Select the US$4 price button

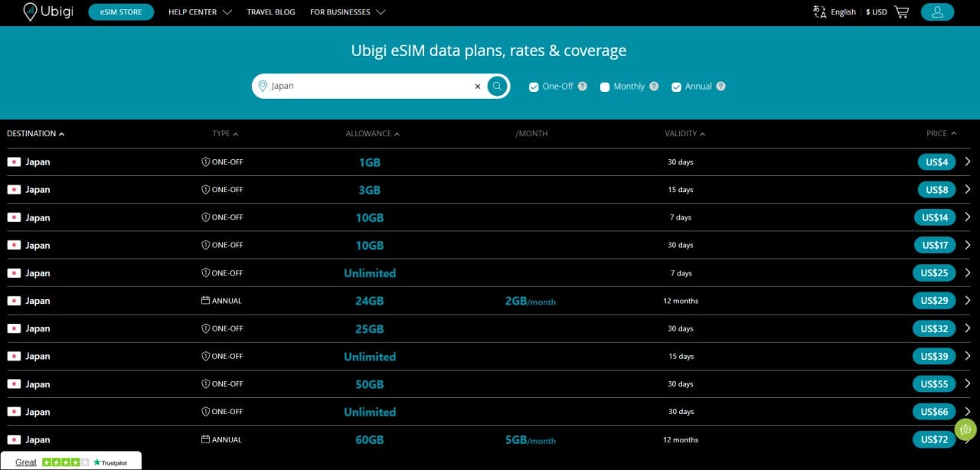pyautogui.click(x=936, y=162)
